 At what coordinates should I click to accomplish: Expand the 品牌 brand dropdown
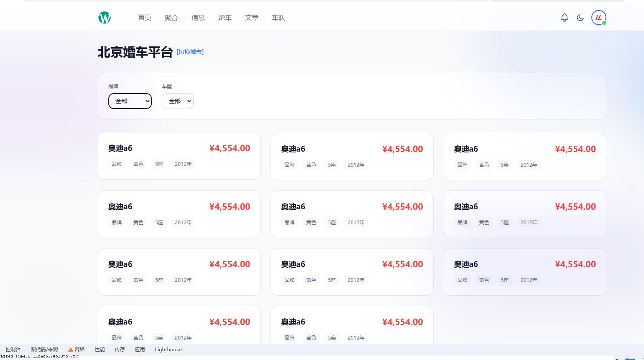[x=130, y=101]
